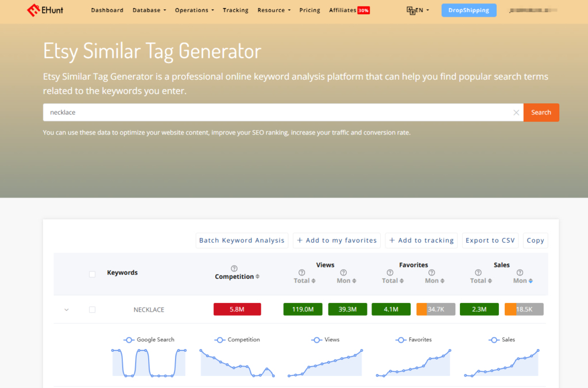The width and height of the screenshot is (588, 388).
Task: Click inside the keyword search input field
Action: tap(230, 112)
